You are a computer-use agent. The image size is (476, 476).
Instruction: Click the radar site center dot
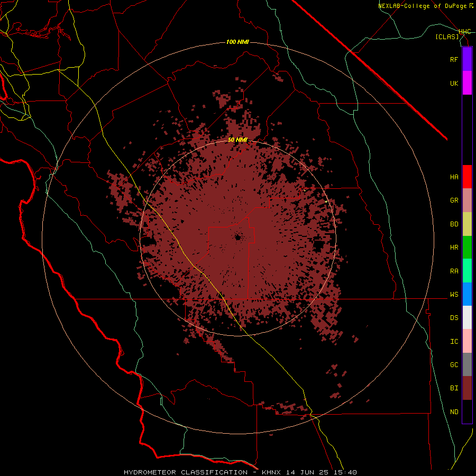tap(237, 237)
